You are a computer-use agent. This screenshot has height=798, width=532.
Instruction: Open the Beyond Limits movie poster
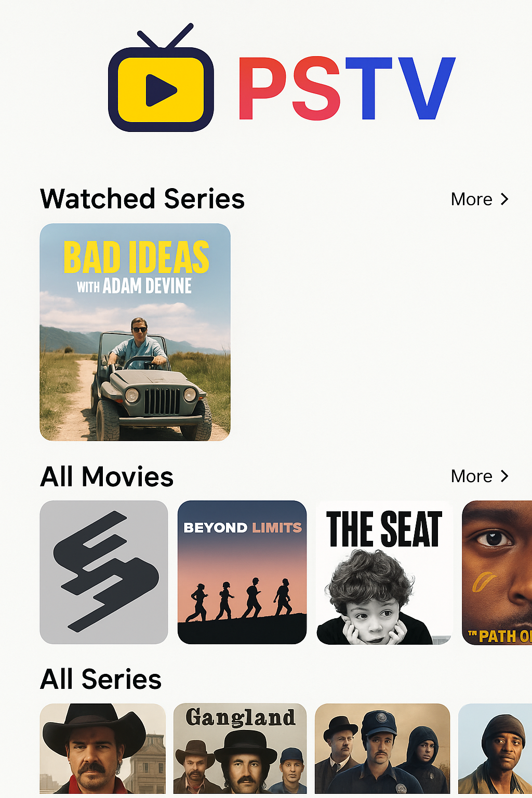pos(242,572)
